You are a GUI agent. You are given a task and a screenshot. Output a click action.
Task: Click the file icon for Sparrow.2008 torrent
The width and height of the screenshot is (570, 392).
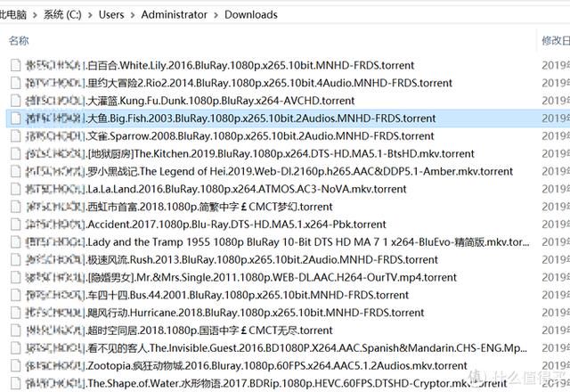click(15, 136)
